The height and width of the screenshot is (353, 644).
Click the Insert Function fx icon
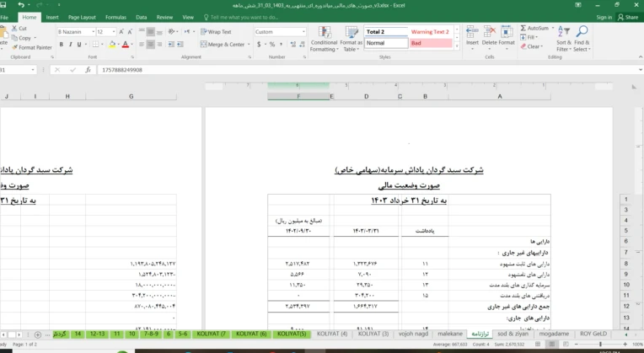tap(88, 70)
